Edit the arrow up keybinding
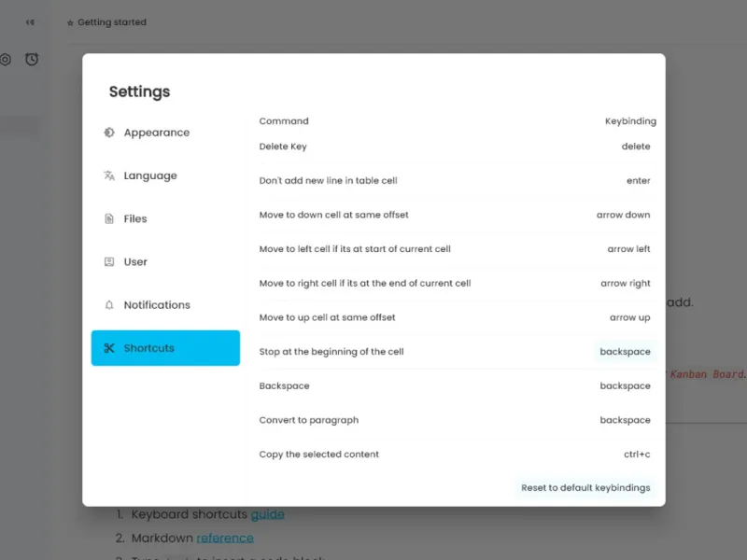The image size is (747, 560). 629,317
